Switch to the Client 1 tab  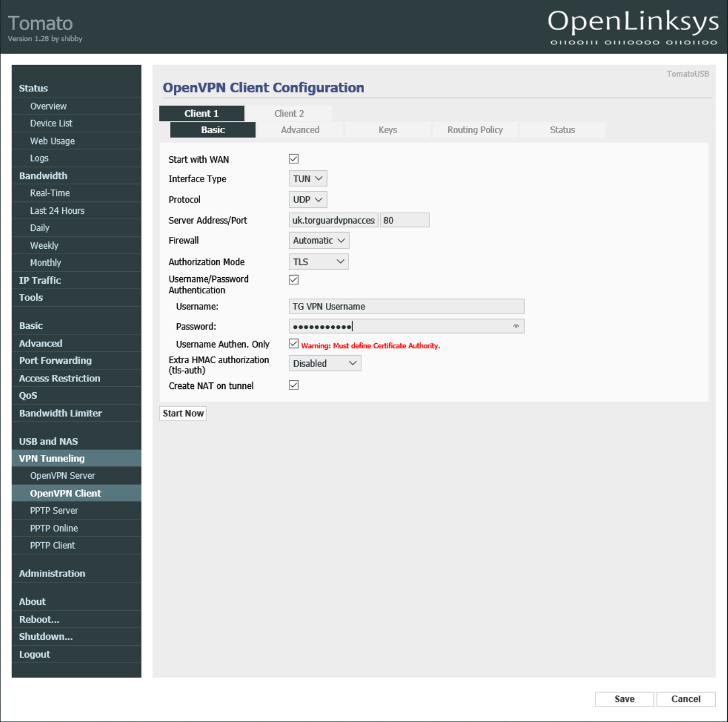[x=201, y=113]
